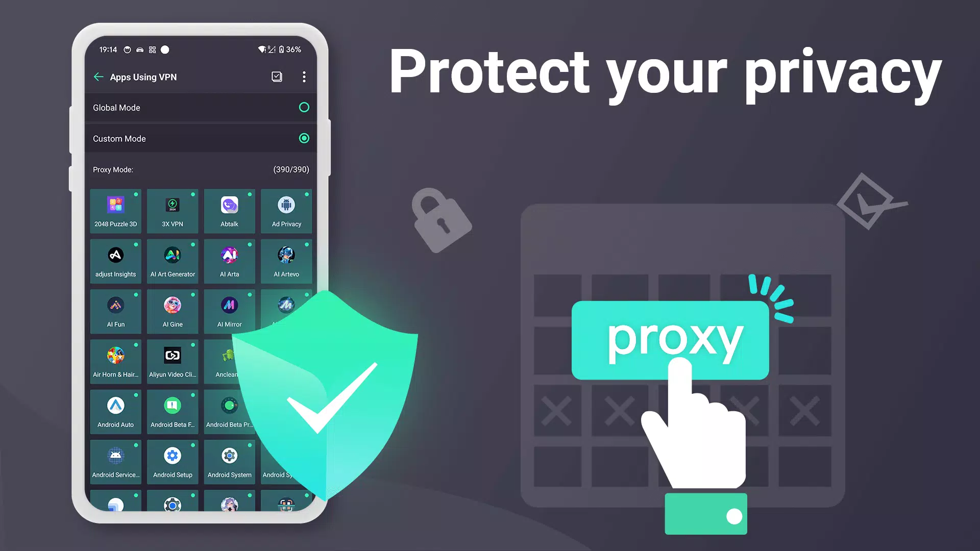Open the 3X VPN app settings

coord(173,209)
